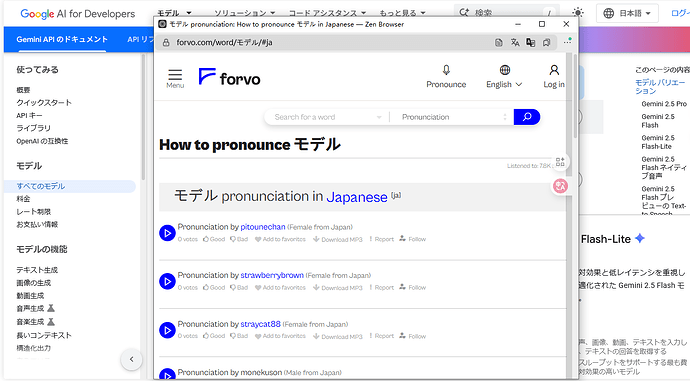
Task: Add pitounechan's pronunciation to favorites
Action: tap(280, 239)
